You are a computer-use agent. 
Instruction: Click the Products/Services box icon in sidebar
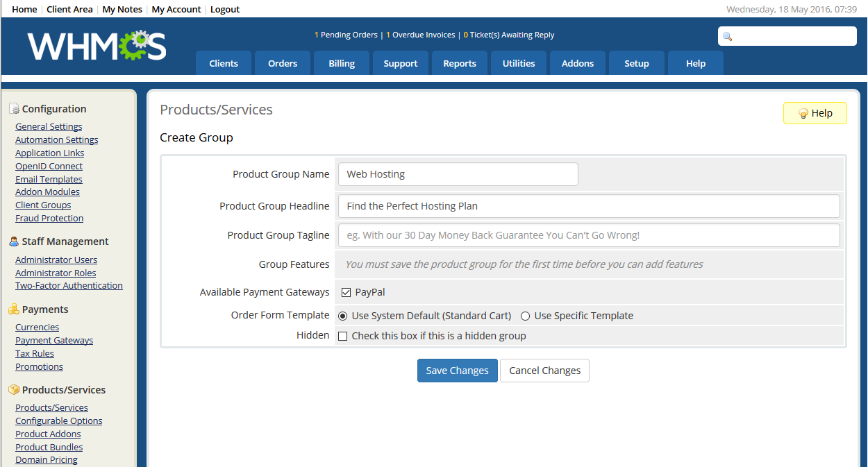coord(14,390)
